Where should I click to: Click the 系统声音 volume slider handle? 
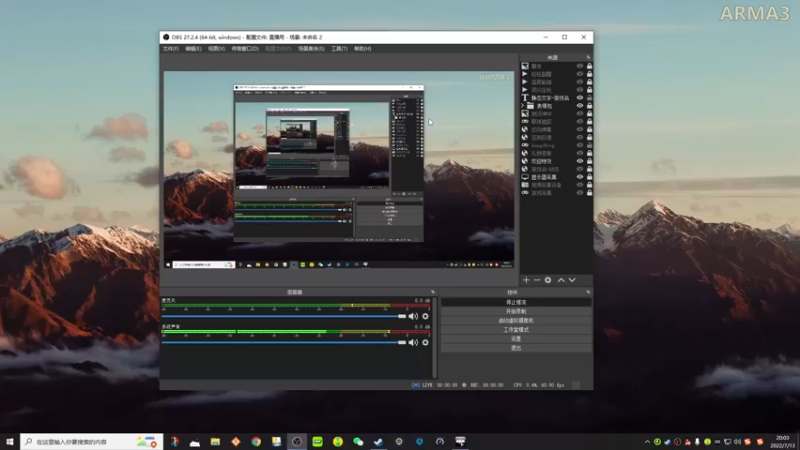coord(402,342)
